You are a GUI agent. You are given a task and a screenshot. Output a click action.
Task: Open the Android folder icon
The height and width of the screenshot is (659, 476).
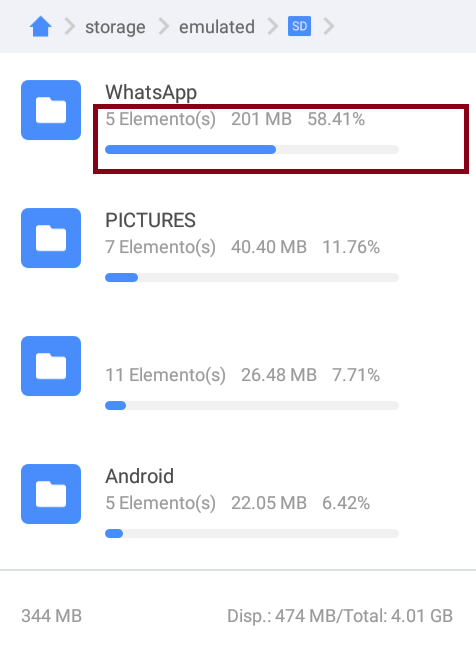point(51,494)
